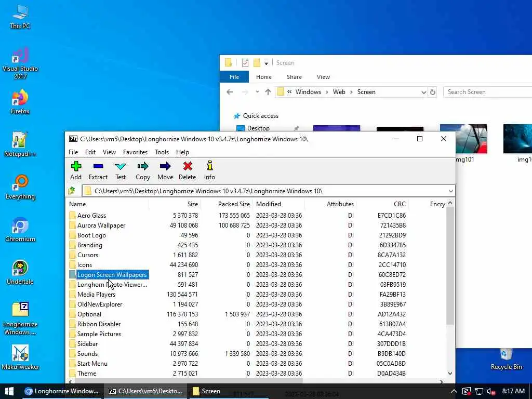Image resolution: width=532 pixels, height=399 pixels.
Task: Select the Longhornize Windows archive on the desktop
Action: [x=20, y=318]
